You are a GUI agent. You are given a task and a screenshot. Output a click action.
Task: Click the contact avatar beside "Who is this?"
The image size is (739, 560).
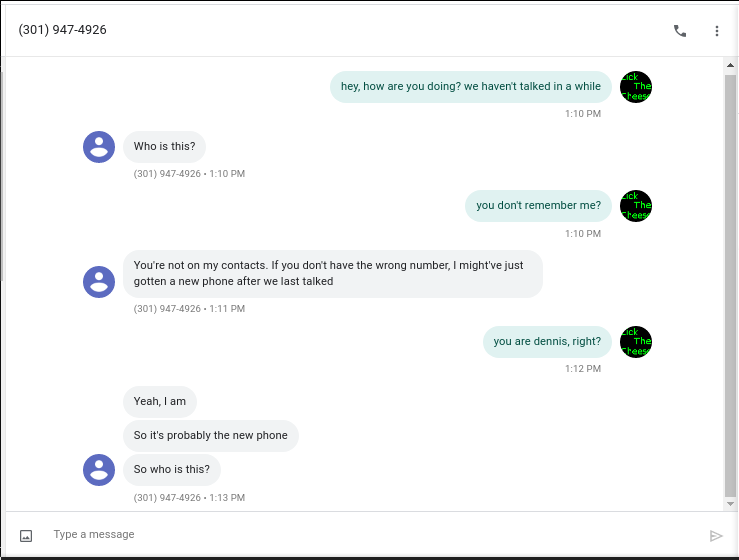coord(99,147)
